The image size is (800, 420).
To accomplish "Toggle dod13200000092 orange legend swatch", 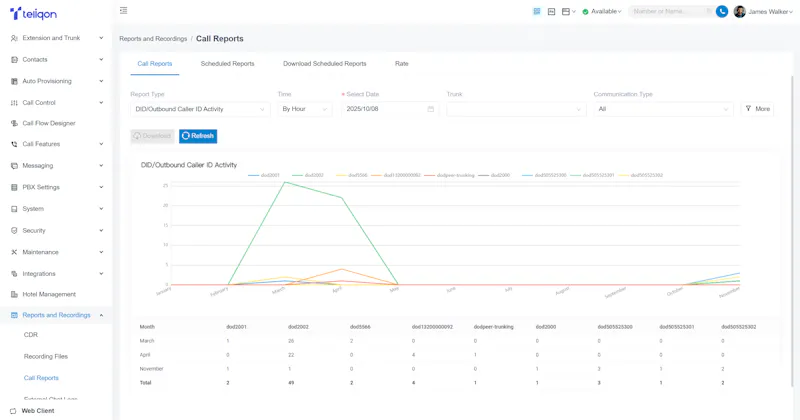I will point(377,175).
